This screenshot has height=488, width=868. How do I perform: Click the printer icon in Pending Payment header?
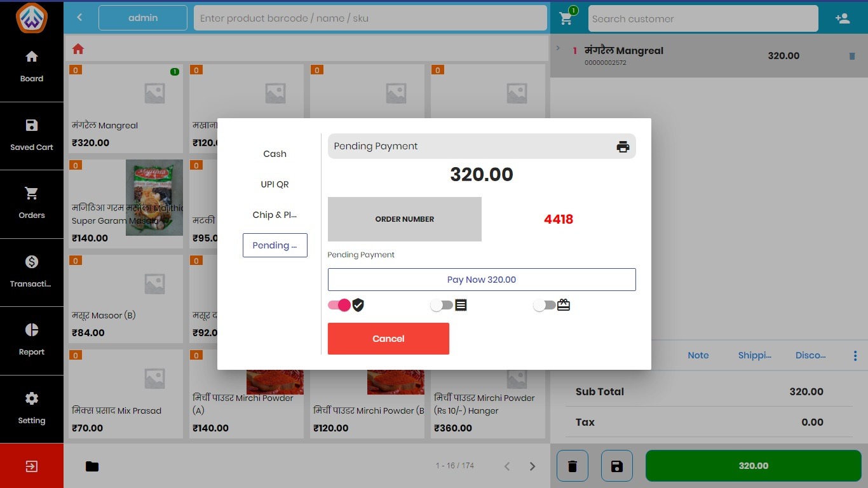(x=623, y=147)
